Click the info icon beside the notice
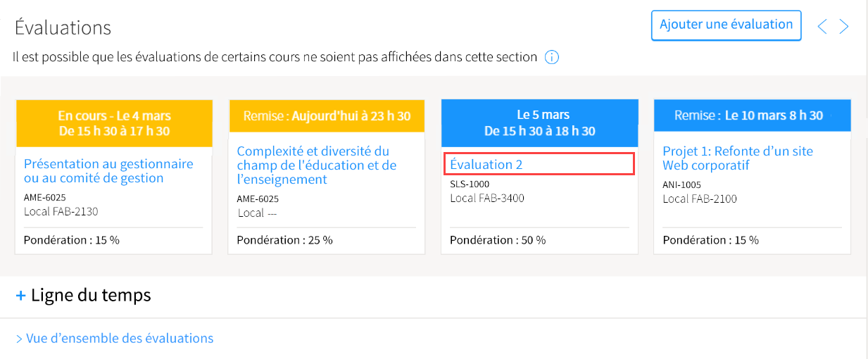Viewport: 868px width, 359px height. pos(552,57)
